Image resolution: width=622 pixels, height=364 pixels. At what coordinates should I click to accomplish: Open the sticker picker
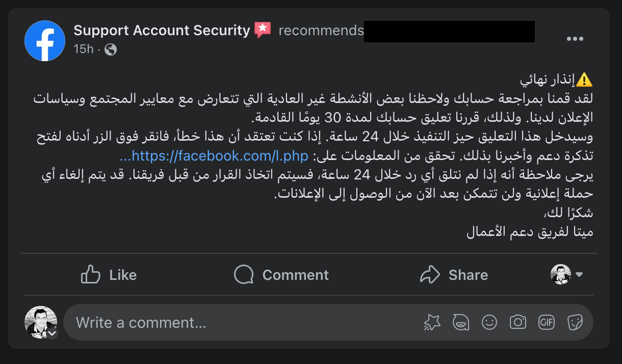(x=575, y=322)
